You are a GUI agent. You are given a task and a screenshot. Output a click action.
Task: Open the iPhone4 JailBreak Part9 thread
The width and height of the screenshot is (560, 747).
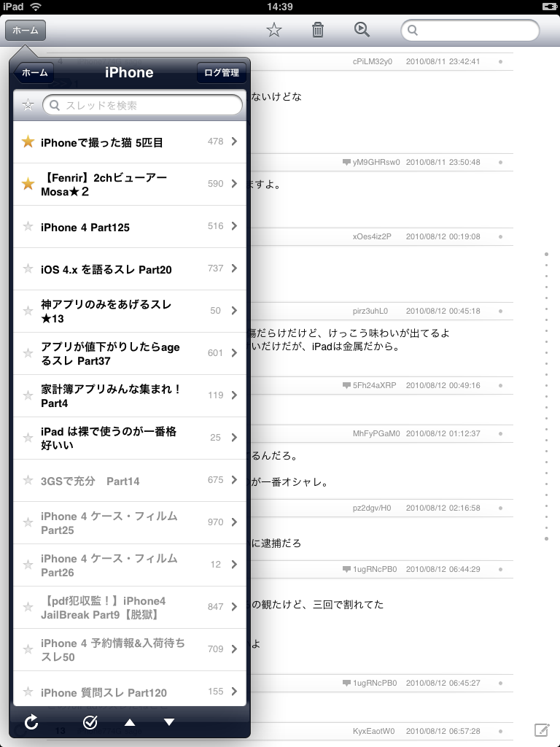(130, 608)
